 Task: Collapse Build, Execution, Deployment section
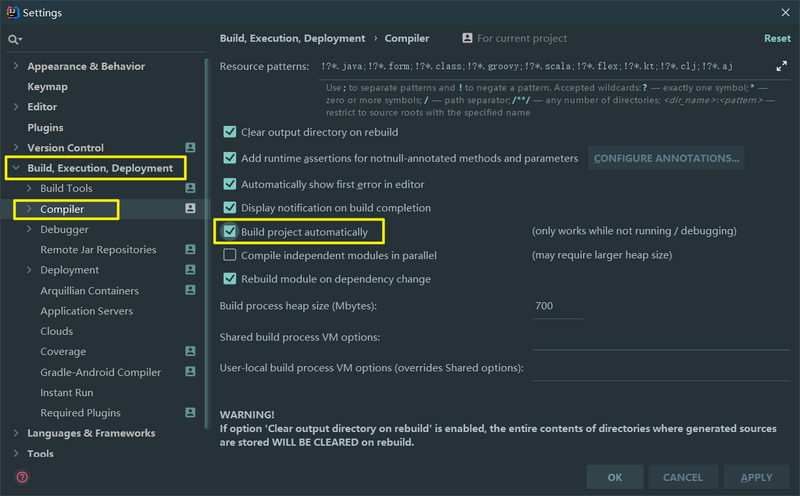click(x=16, y=168)
